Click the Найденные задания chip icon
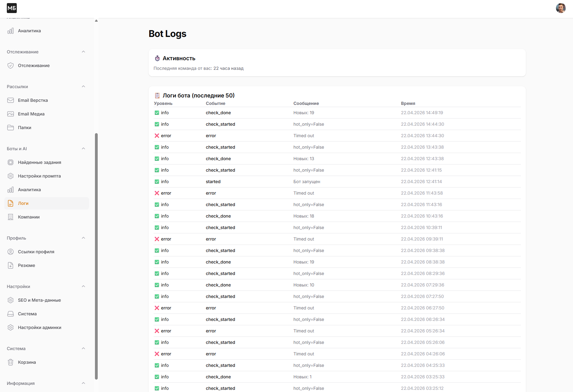Image resolution: width=573 pixels, height=392 pixels. pyautogui.click(x=11, y=162)
